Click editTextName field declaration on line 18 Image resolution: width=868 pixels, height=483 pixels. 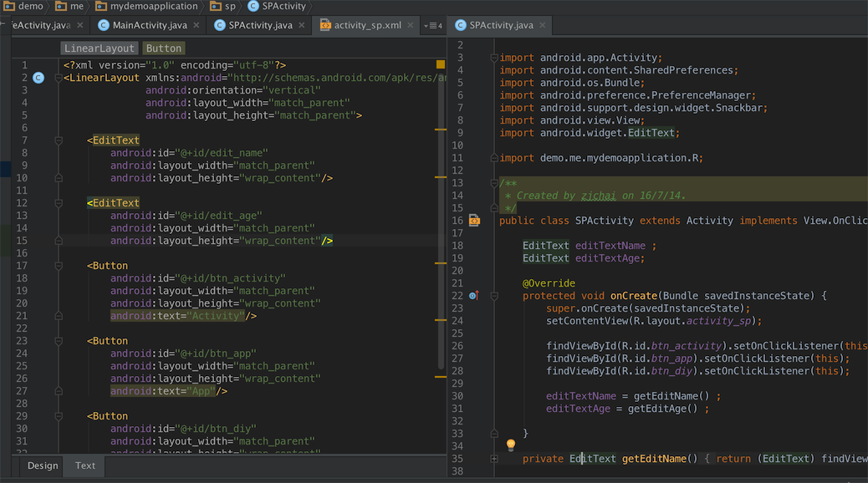click(x=610, y=246)
